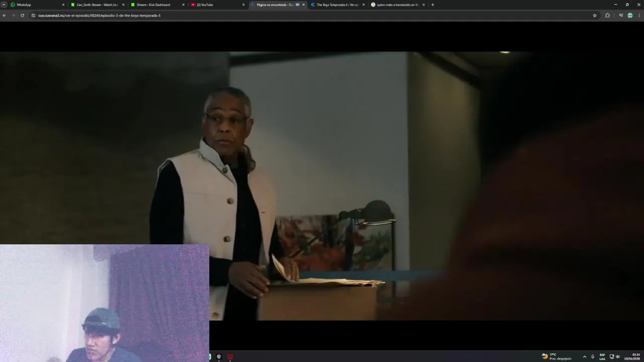Open the media controls toolbar icon
This screenshot has width=644, height=362.
621,16
